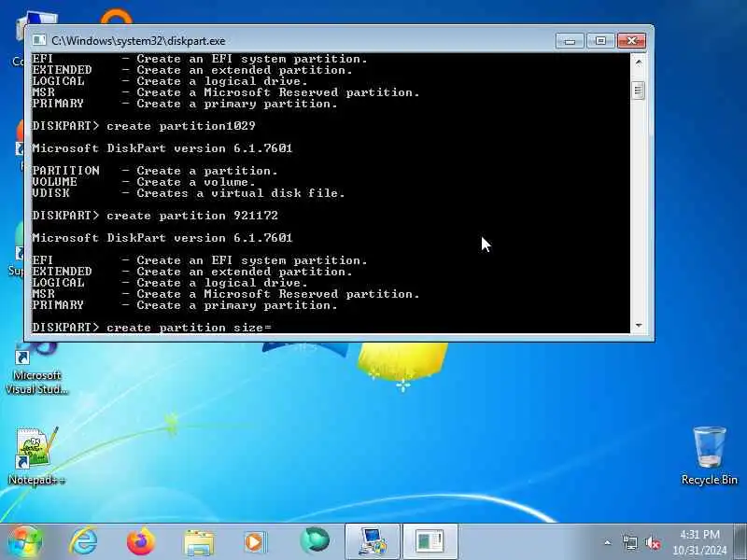Screen dimensions: 747x560
Task: Click the 'create partition size=' command line
Action: click(x=151, y=328)
